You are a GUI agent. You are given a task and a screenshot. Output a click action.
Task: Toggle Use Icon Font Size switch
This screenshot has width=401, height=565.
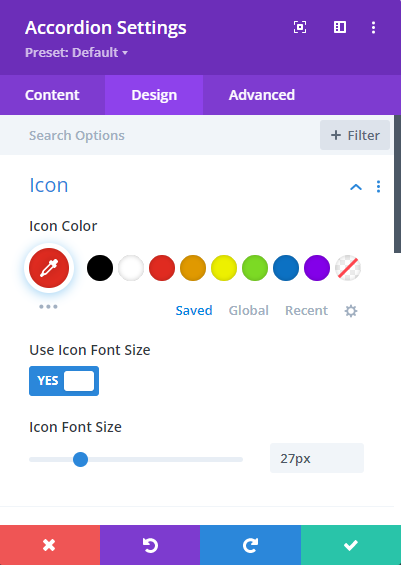point(64,381)
